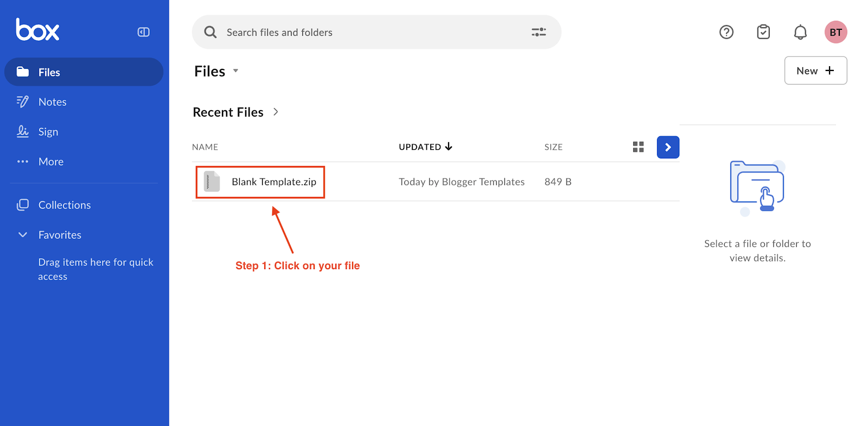Image resolution: width=868 pixels, height=426 pixels.
Task: Click the Sign signature icon
Action: coord(23,131)
